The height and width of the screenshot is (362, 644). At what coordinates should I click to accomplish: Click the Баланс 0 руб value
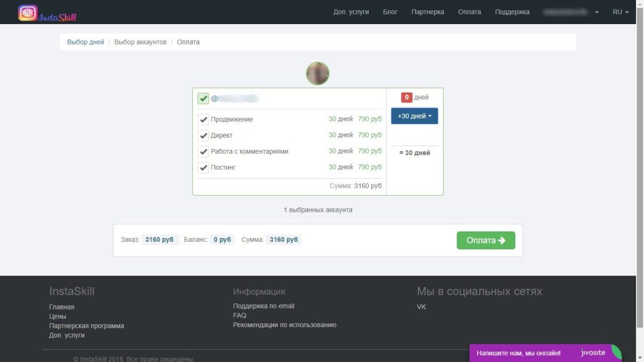222,240
